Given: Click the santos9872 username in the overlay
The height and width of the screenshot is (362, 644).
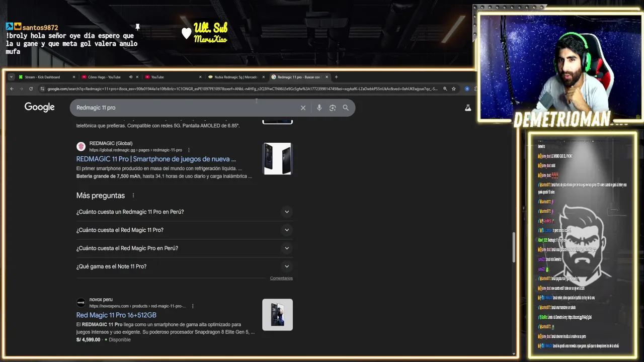Looking at the screenshot, I should click(x=40, y=28).
